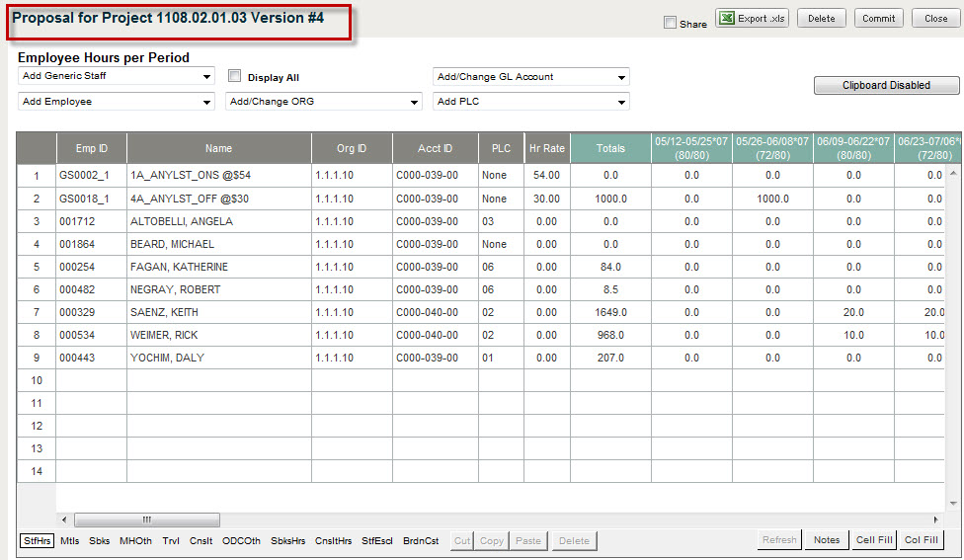The height and width of the screenshot is (560, 964).
Task: Click the Cell Fill button
Action: (874, 540)
